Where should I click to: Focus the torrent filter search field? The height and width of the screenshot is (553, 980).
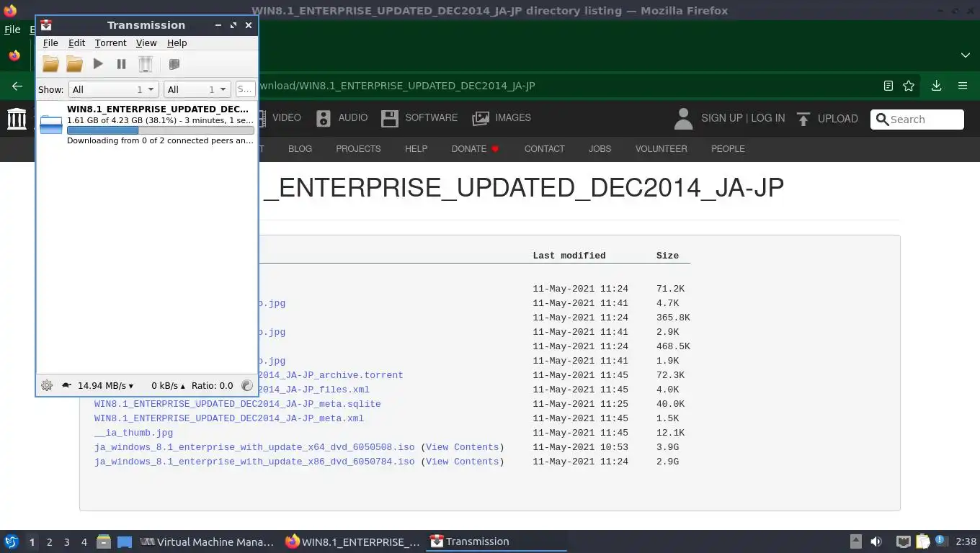245,89
